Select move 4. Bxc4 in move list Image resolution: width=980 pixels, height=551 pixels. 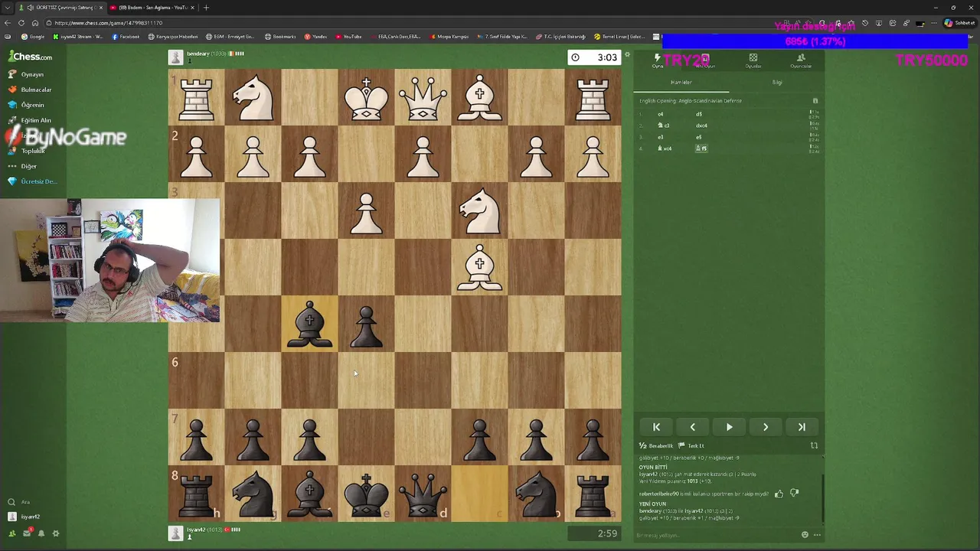tap(665, 148)
